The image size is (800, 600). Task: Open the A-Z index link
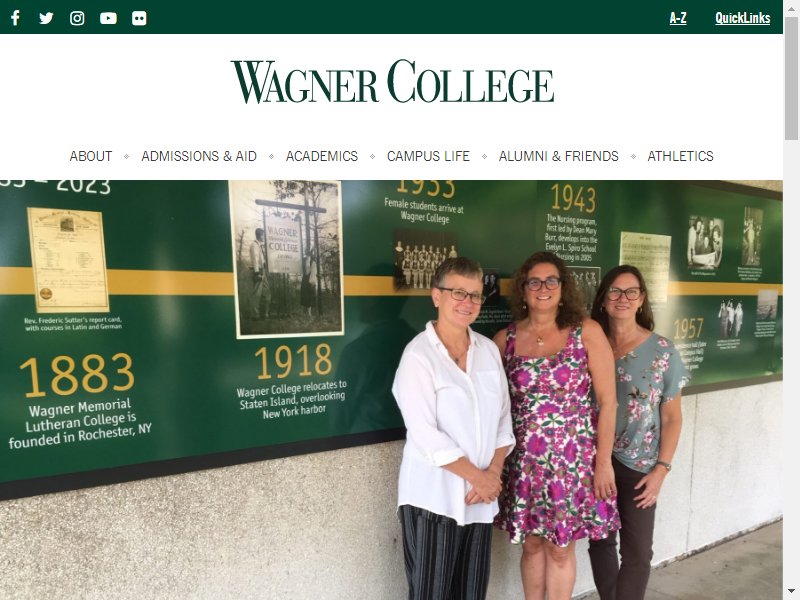(x=678, y=18)
